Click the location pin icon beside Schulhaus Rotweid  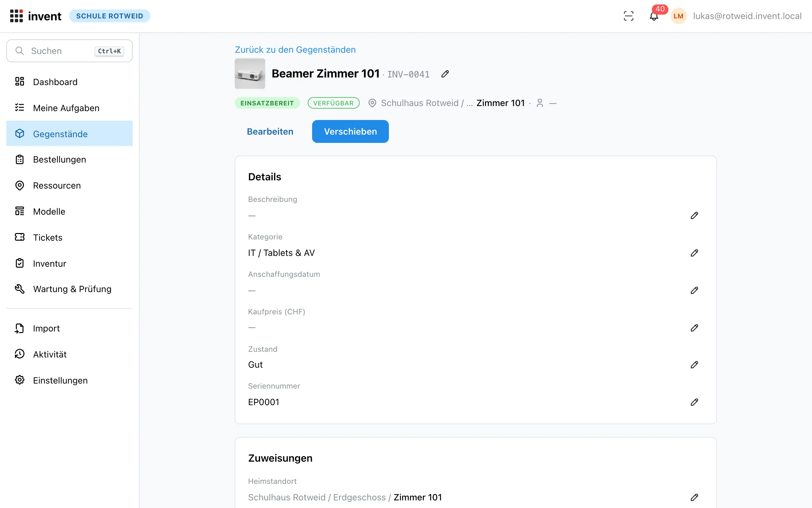pyautogui.click(x=372, y=103)
